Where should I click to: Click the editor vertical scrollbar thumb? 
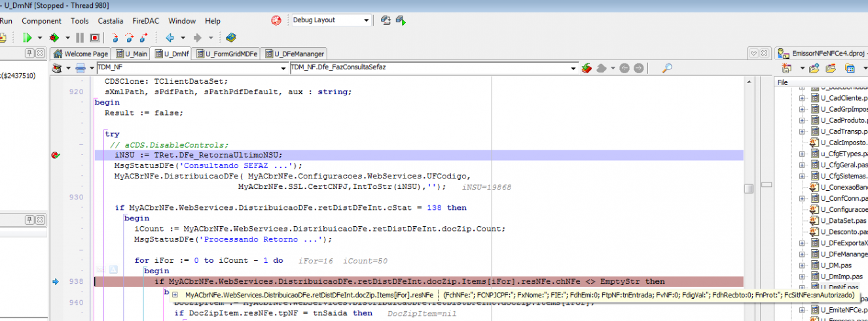[748, 188]
